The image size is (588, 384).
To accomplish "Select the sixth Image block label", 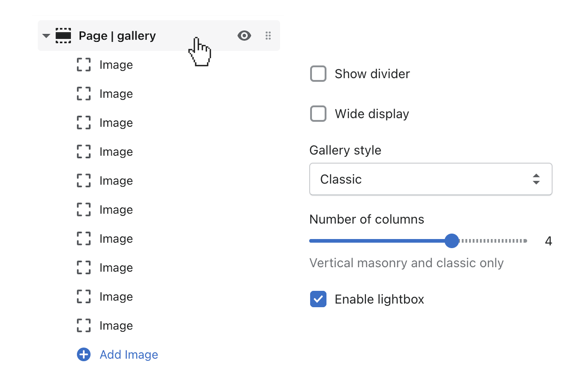I will [116, 210].
